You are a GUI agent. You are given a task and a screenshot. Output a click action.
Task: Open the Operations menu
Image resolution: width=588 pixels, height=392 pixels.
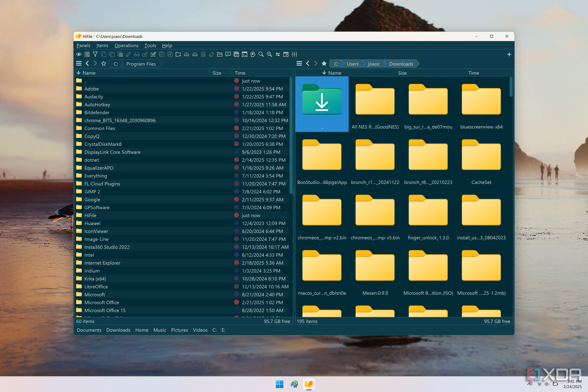tap(126, 45)
